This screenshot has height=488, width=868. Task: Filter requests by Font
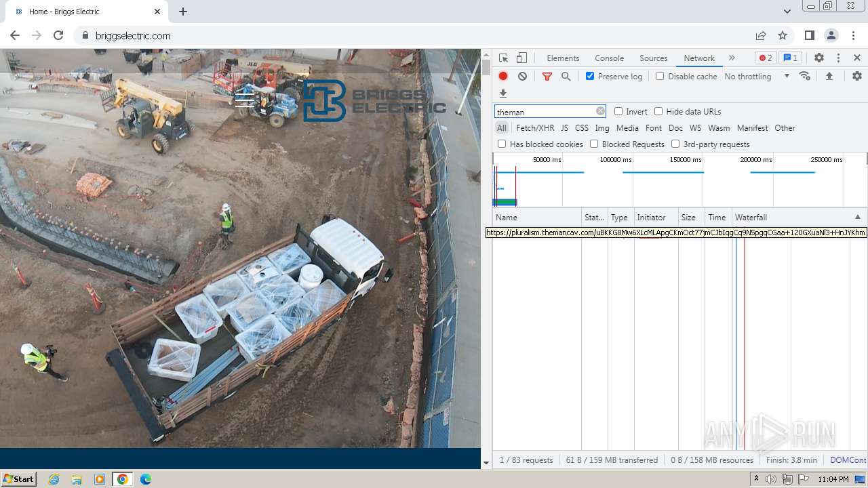[654, 127]
